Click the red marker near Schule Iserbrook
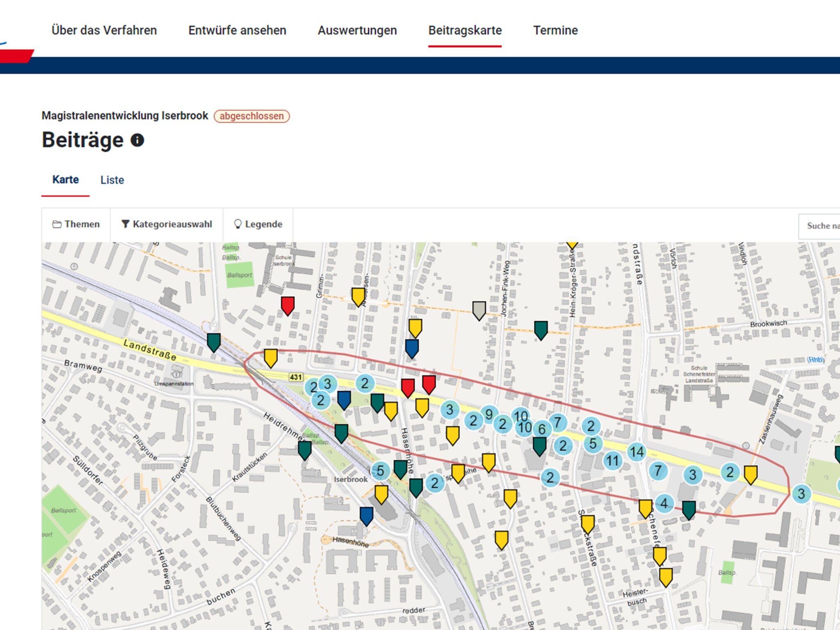The image size is (840, 630). 288,306
